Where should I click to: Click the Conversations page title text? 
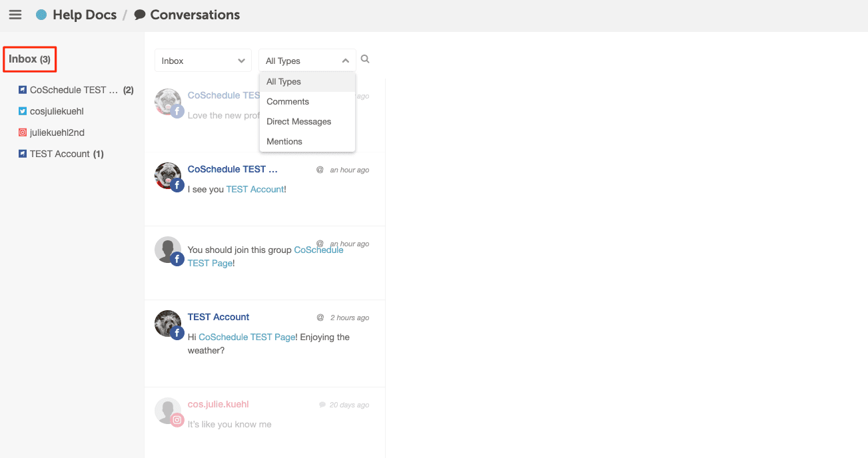coord(195,15)
